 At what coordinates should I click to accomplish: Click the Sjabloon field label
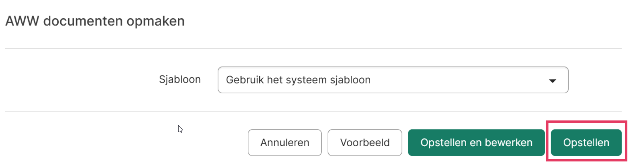180,79
